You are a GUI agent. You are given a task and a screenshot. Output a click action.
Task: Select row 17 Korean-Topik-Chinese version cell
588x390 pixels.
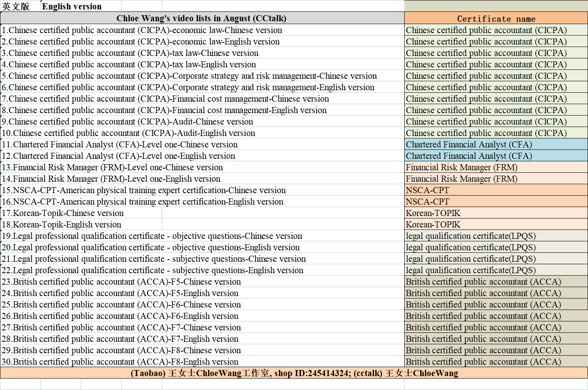[x=63, y=213]
